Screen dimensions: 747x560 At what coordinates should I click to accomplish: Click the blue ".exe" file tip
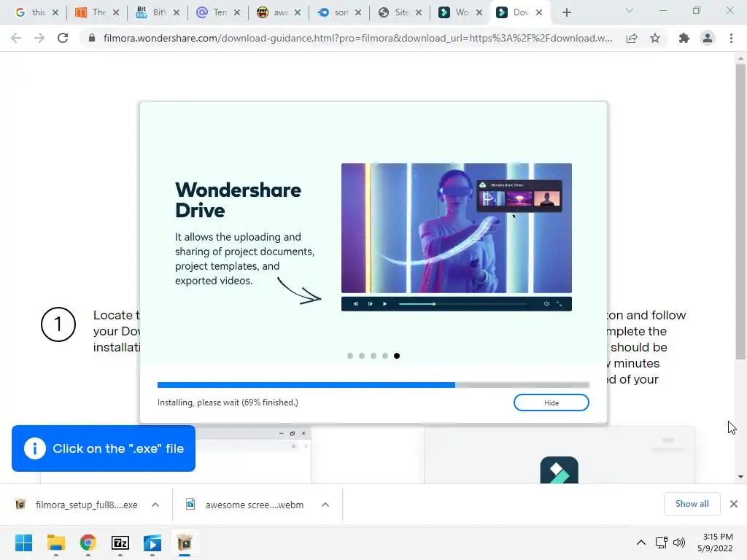pyautogui.click(x=104, y=448)
